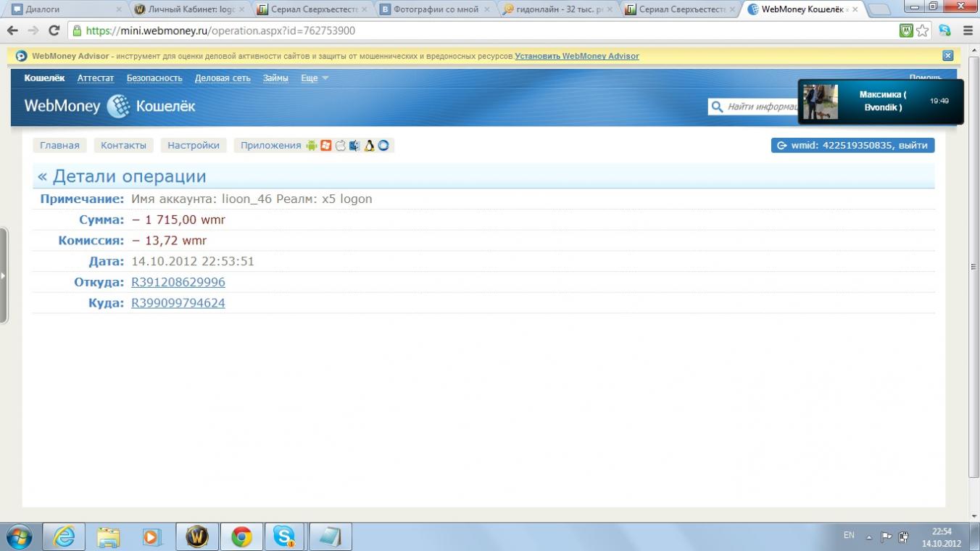Click the Android app icon next to Приложения

[x=312, y=145]
